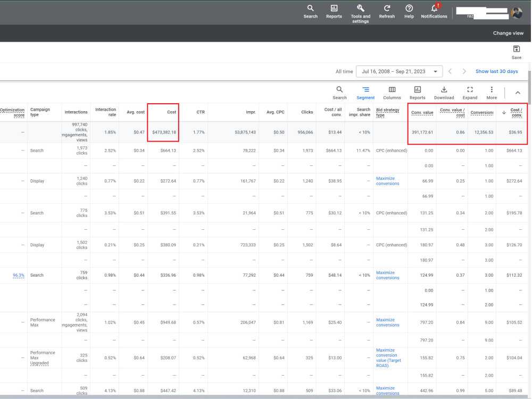Select Performance Max Upgraded campaign type
This screenshot has width=532, height=399.
click(x=43, y=358)
